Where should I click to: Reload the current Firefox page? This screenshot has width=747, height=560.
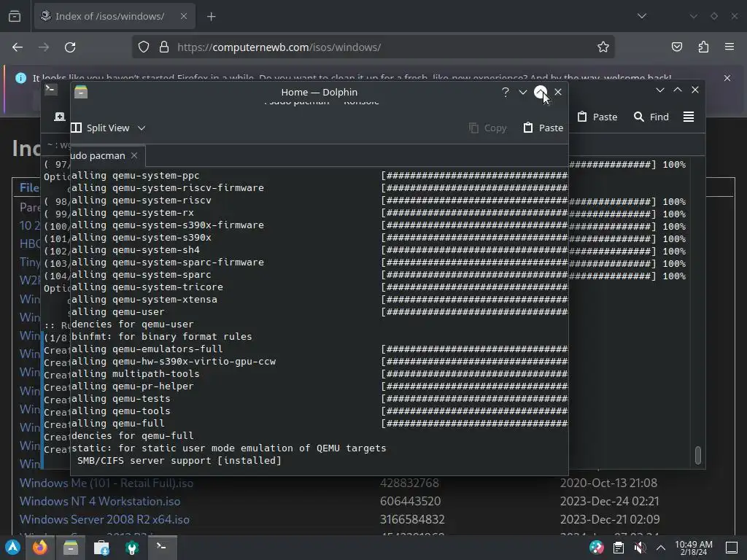coord(70,47)
